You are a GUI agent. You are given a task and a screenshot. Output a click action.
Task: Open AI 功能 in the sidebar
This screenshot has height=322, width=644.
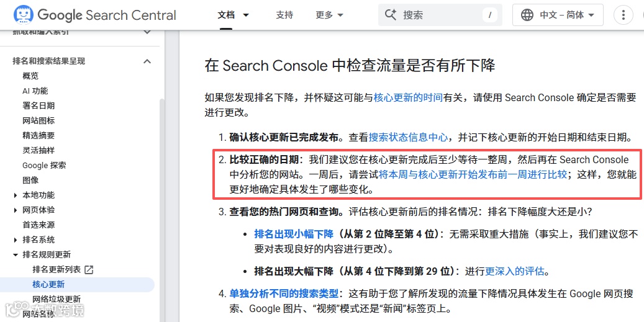pos(35,91)
